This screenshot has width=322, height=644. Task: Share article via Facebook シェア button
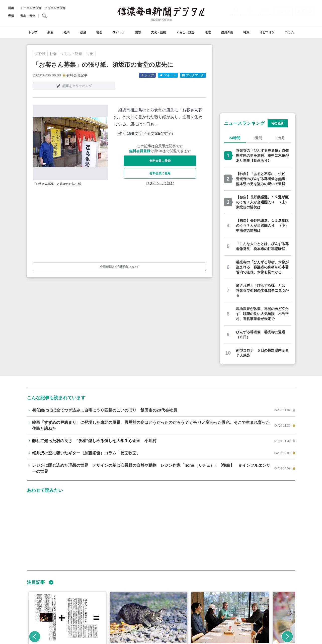click(147, 75)
